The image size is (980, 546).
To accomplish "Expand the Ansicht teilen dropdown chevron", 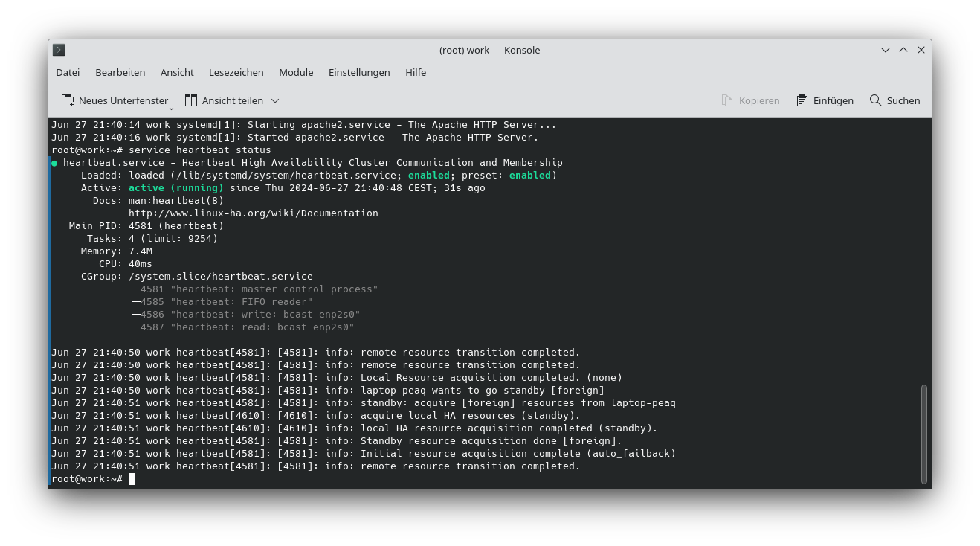I will (x=274, y=100).
